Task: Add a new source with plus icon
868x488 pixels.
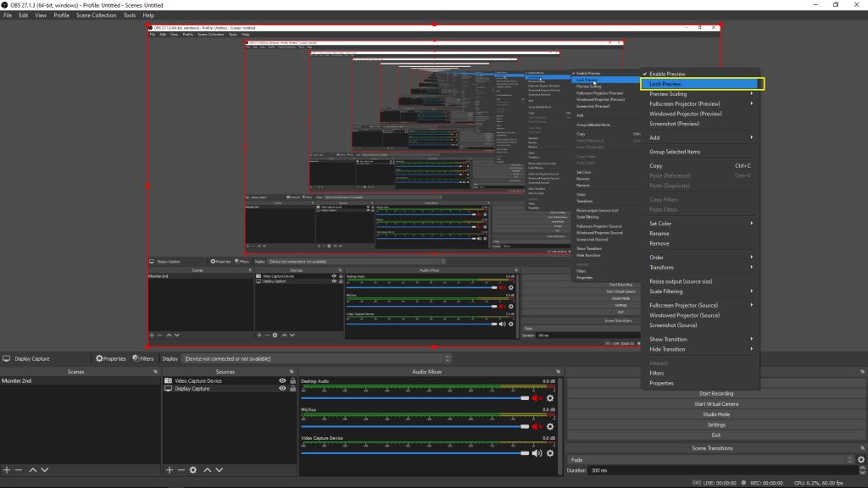Action: click(170, 470)
